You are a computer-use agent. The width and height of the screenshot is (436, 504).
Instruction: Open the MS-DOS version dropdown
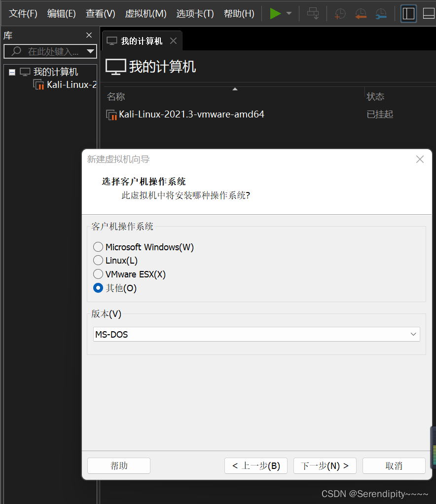413,334
